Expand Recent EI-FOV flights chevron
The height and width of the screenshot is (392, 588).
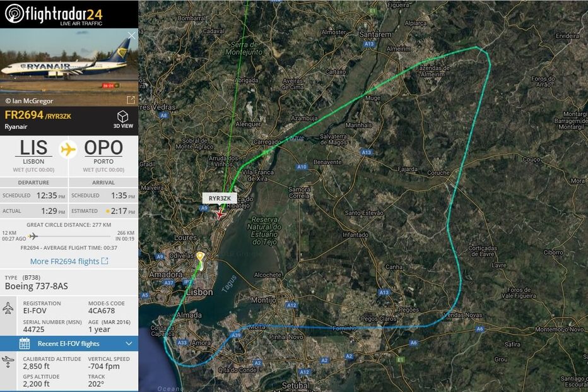tap(129, 343)
